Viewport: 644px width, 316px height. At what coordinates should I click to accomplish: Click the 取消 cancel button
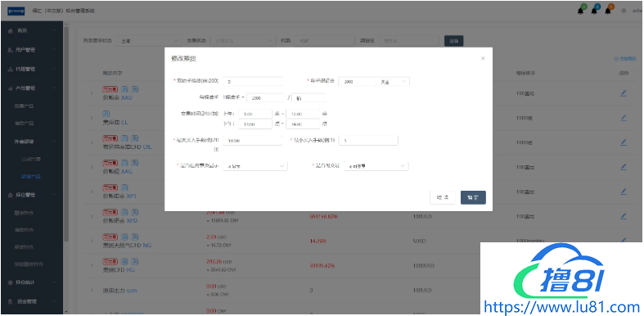click(x=443, y=197)
